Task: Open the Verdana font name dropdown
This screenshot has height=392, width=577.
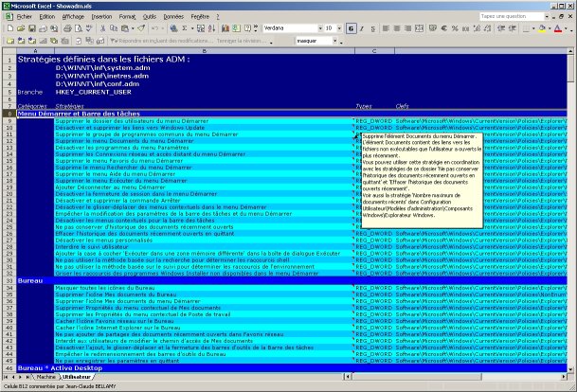Action: pos(320,28)
